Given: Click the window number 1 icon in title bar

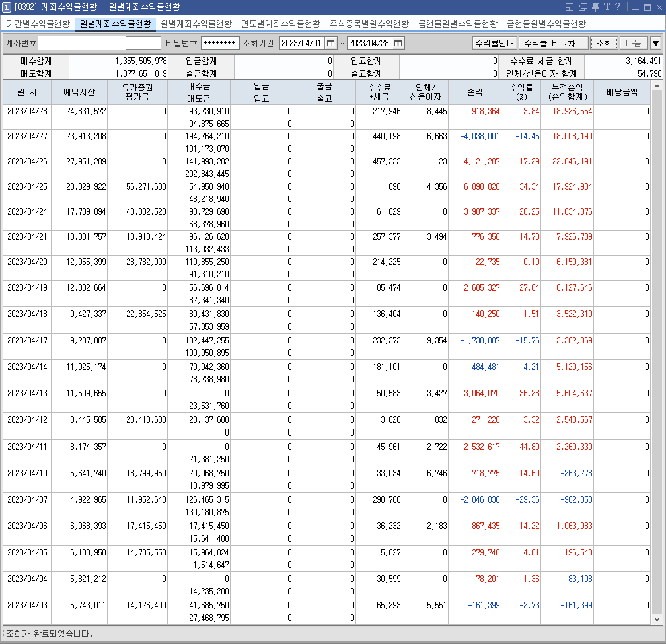Looking at the screenshot, I should click(x=7, y=7).
